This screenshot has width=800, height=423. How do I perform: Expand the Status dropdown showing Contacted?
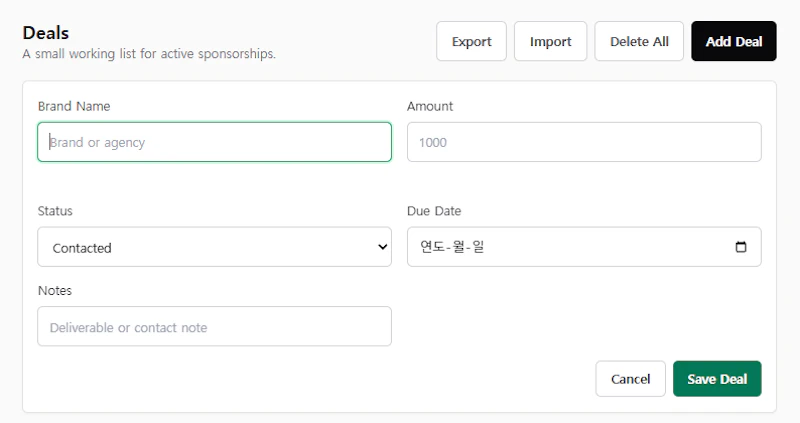click(x=214, y=247)
